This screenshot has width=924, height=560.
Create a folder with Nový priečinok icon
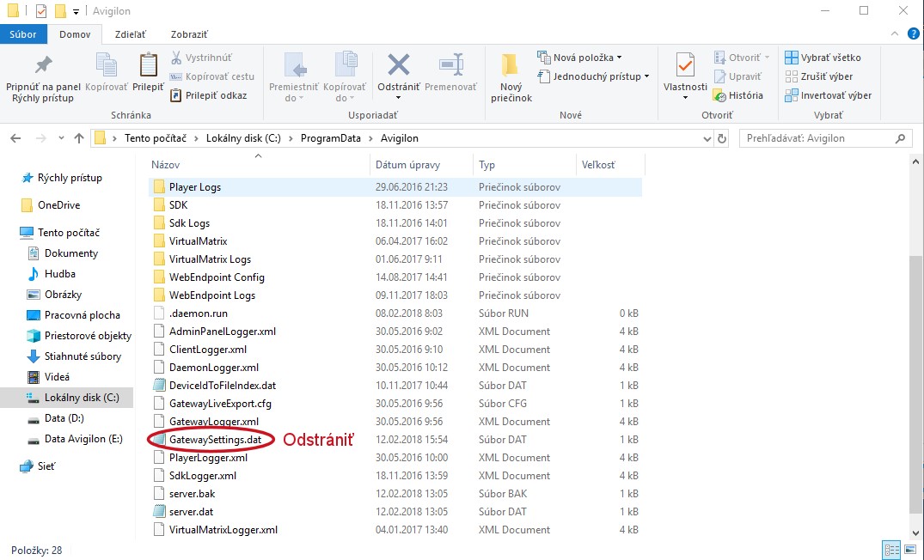coord(511,64)
